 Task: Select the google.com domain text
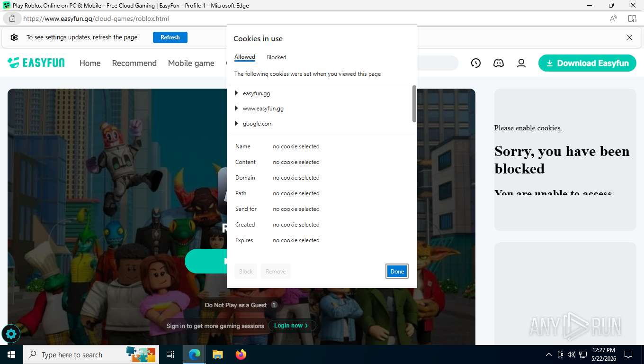point(258,124)
